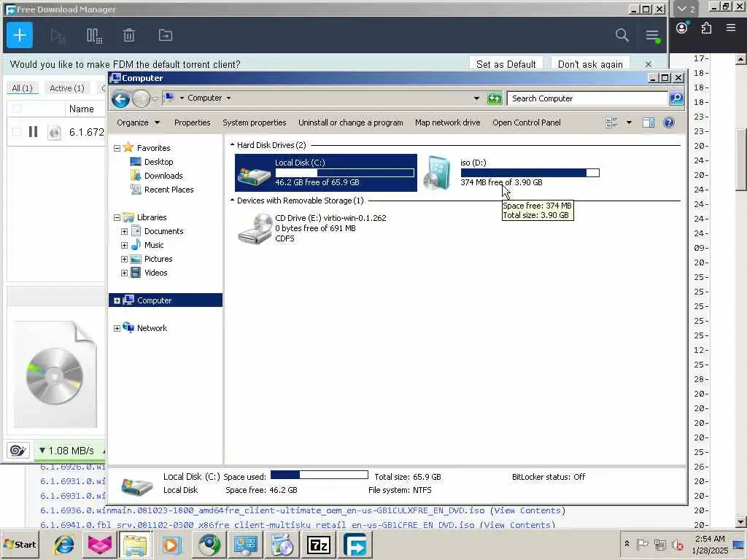Click the Start button
Screen dimensions: 747x560
pos(20,544)
